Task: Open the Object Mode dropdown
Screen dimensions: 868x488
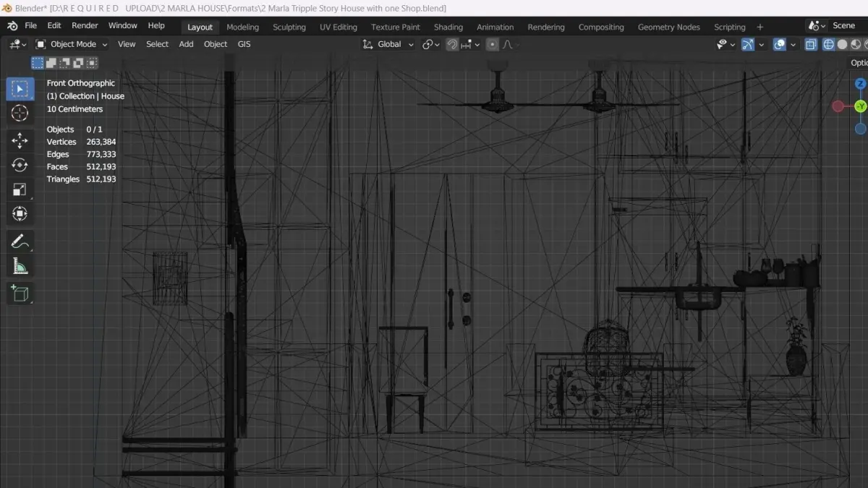Action: pyautogui.click(x=72, y=44)
